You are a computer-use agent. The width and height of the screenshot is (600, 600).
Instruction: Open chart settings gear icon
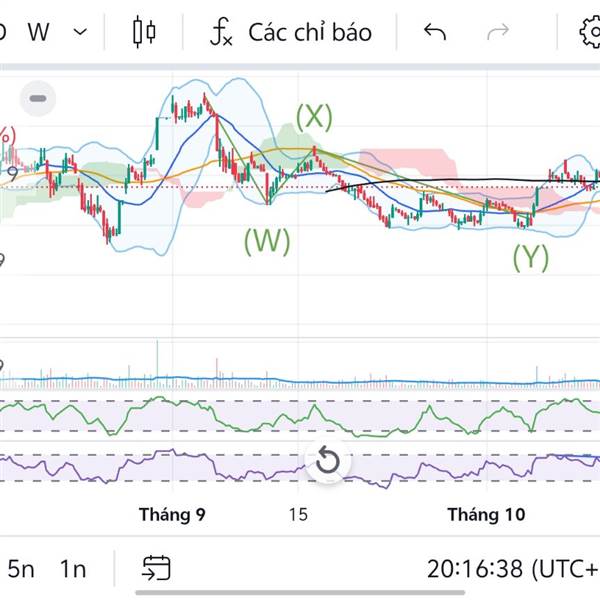(590, 32)
